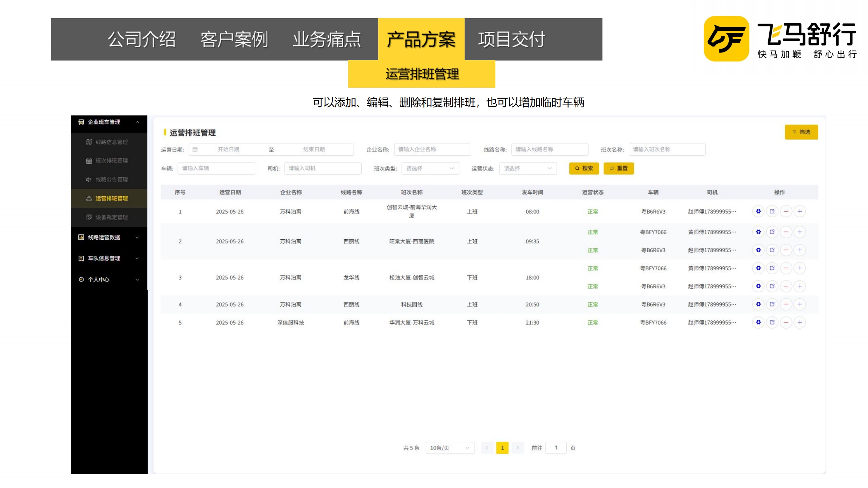868x488 pixels.
Task: Go to the previous page arrow
Action: pyautogui.click(x=487, y=448)
